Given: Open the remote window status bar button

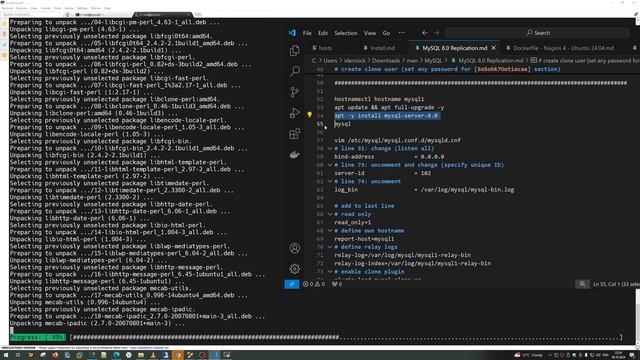Looking at the screenshot, I should click(291, 284).
